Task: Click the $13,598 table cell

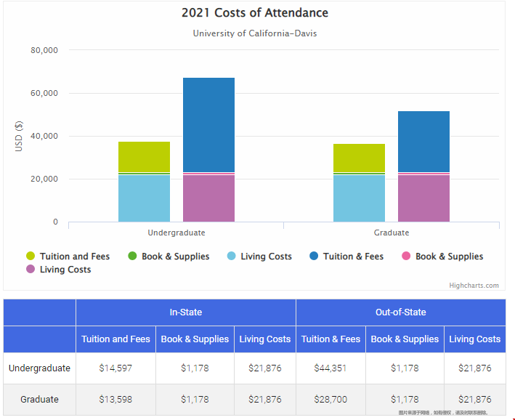Action: point(115,400)
